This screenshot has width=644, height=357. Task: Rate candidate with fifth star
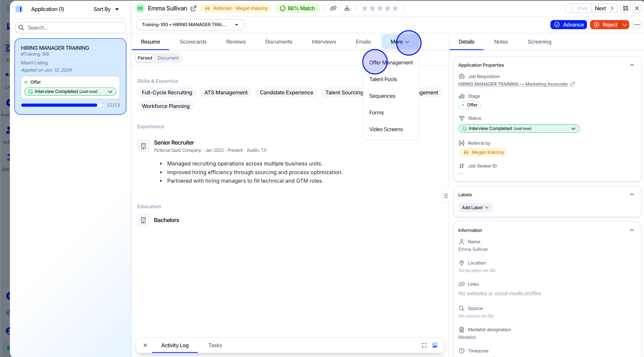pos(395,8)
